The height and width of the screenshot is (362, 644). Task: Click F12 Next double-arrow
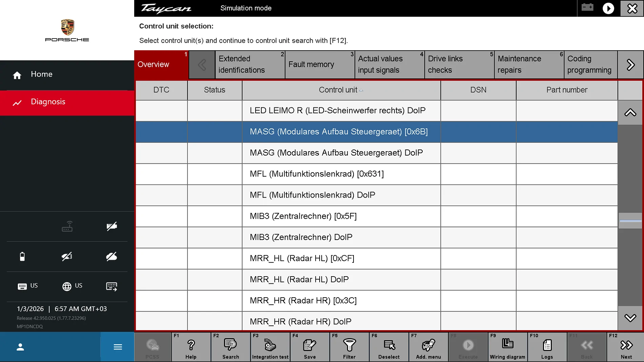[x=626, y=347]
